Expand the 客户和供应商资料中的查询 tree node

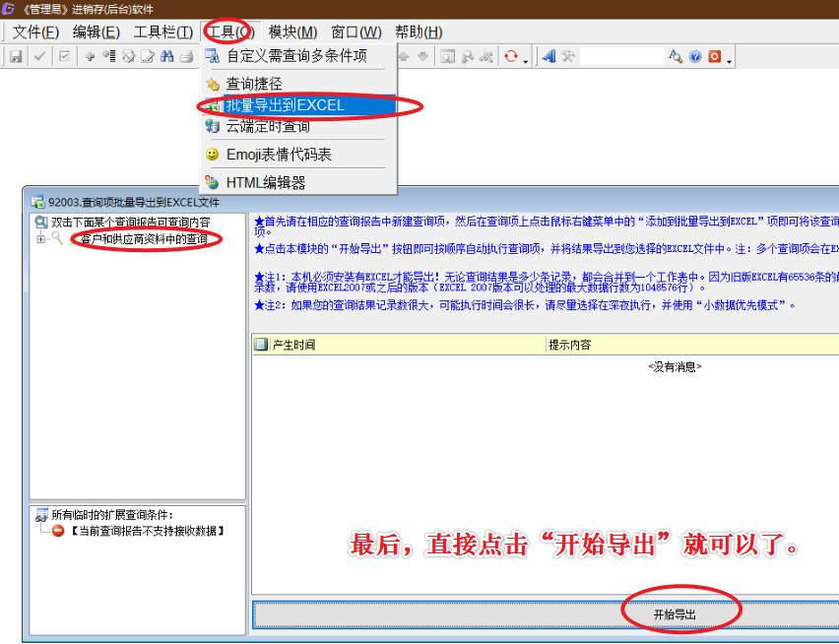pyautogui.click(x=41, y=238)
